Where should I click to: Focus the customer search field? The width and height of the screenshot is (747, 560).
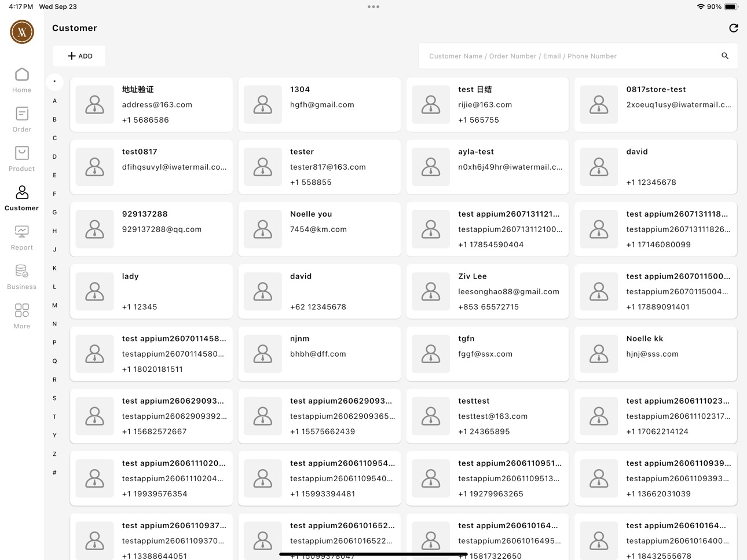coord(578,56)
